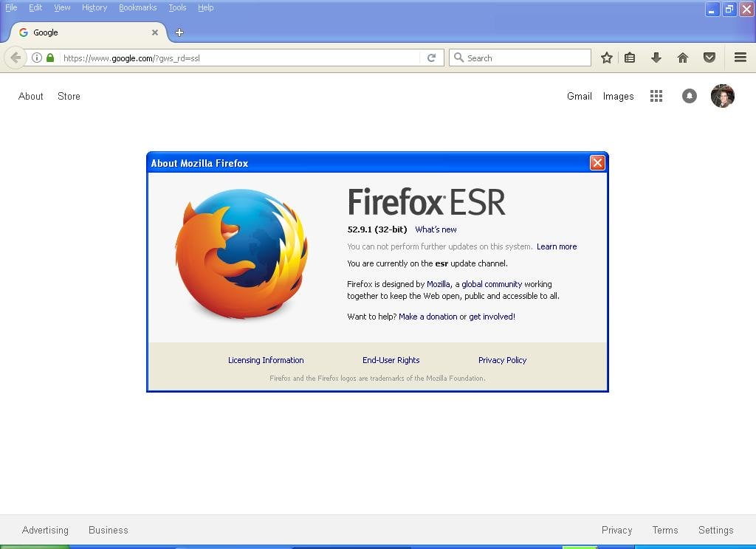Image resolution: width=756 pixels, height=549 pixels.
Task: Open Licensing Information link
Action: (266, 360)
